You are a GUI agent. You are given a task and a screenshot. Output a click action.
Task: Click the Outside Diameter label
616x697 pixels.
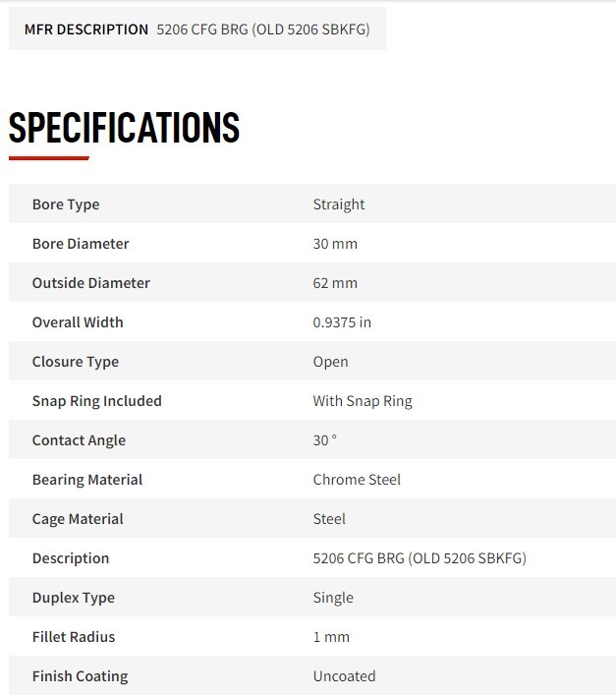click(x=91, y=283)
